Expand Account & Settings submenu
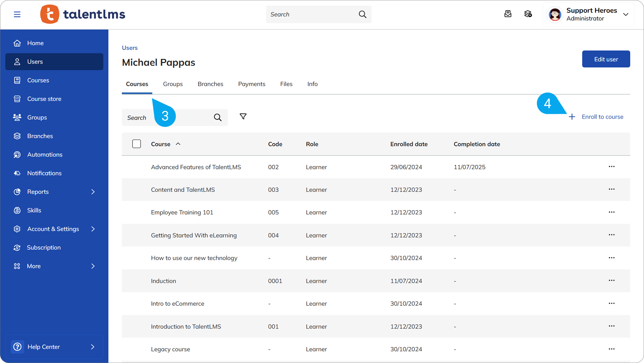 coord(93,229)
